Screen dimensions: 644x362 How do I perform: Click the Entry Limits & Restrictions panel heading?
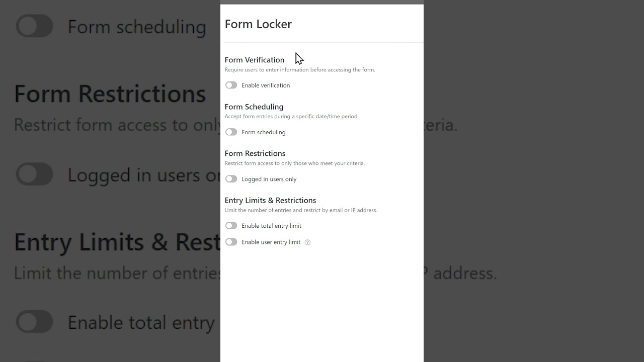270,200
